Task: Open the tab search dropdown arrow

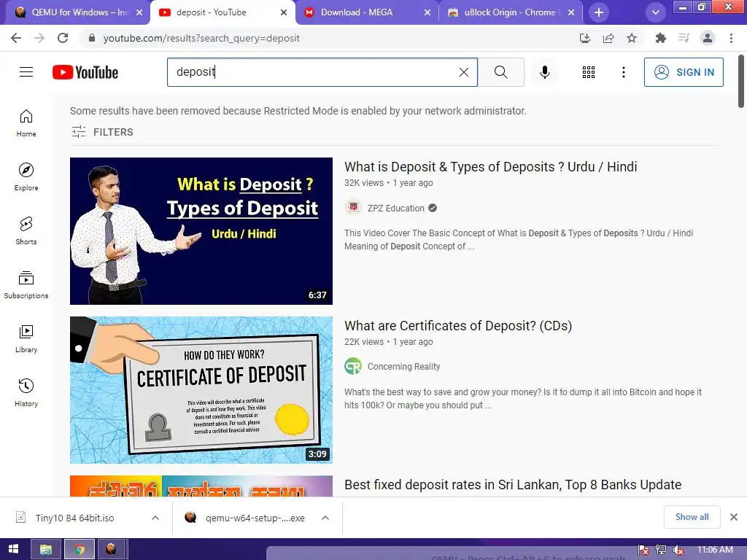Action: click(656, 12)
